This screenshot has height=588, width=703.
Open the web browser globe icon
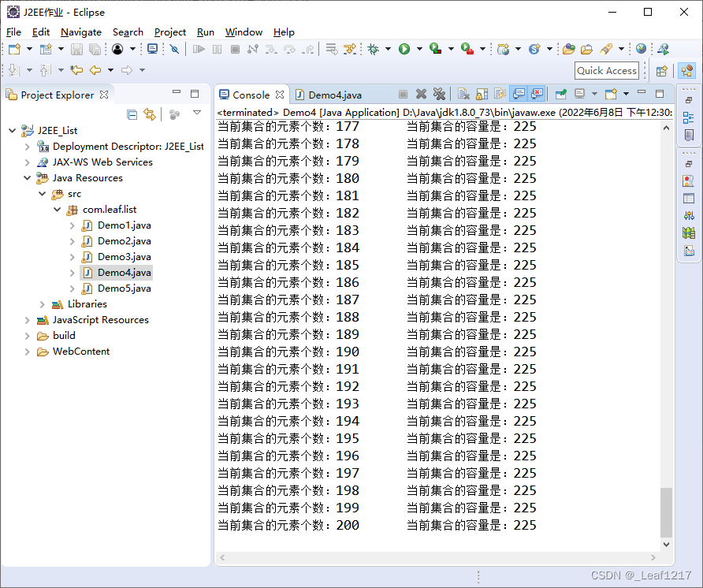[x=641, y=49]
